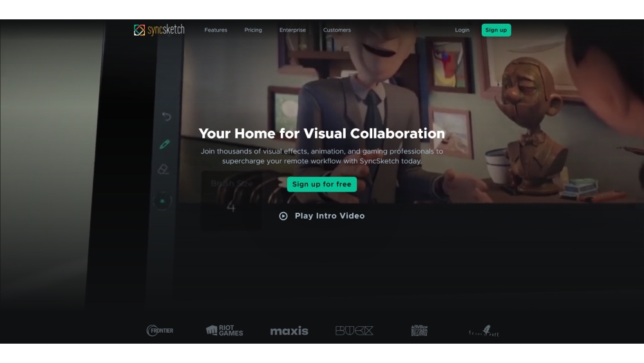The width and height of the screenshot is (644, 363).
Task: Click the Sign up for free button
Action: click(x=321, y=184)
